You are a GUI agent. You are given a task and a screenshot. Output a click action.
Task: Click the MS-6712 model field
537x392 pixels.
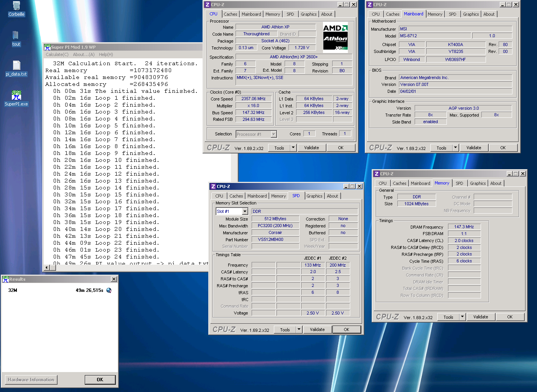pos(435,36)
